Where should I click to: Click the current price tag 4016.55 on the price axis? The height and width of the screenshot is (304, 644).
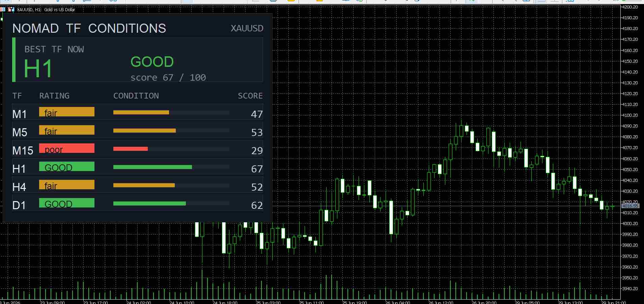[x=630, y=206]
